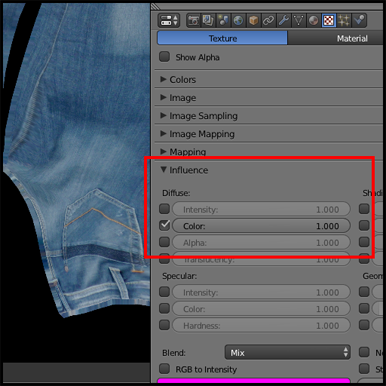This screenshot has height=386, width=386.
Task: Click the Diffuse Color value slider
Action: click(x=261, y=226)
